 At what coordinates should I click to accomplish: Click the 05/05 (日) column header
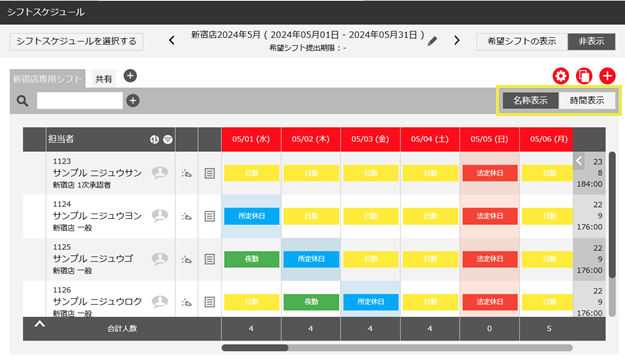(x=489, y=139)
